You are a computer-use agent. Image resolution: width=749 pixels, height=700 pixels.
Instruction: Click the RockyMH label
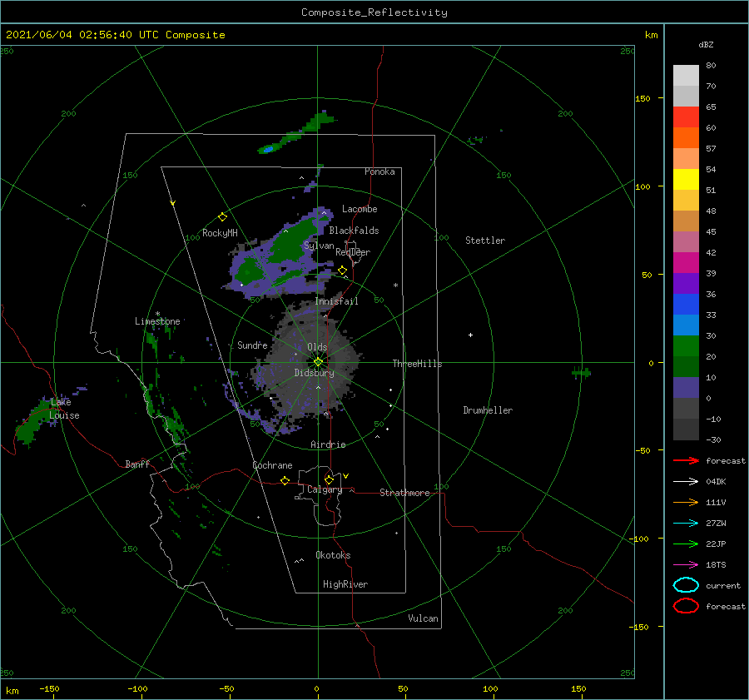click(x=220, y=233)
